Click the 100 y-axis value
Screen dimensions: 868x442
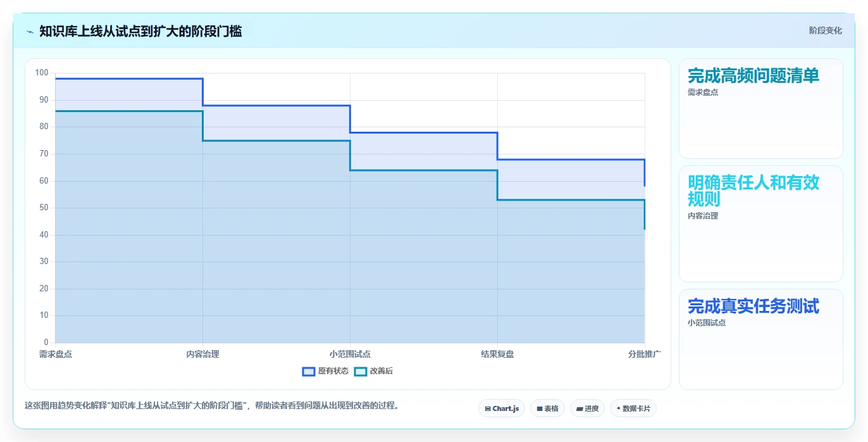pos(42,73)
